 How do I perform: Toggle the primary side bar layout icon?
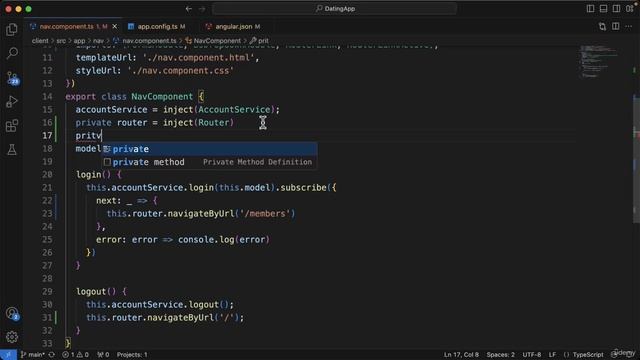(x=590, y=9)
